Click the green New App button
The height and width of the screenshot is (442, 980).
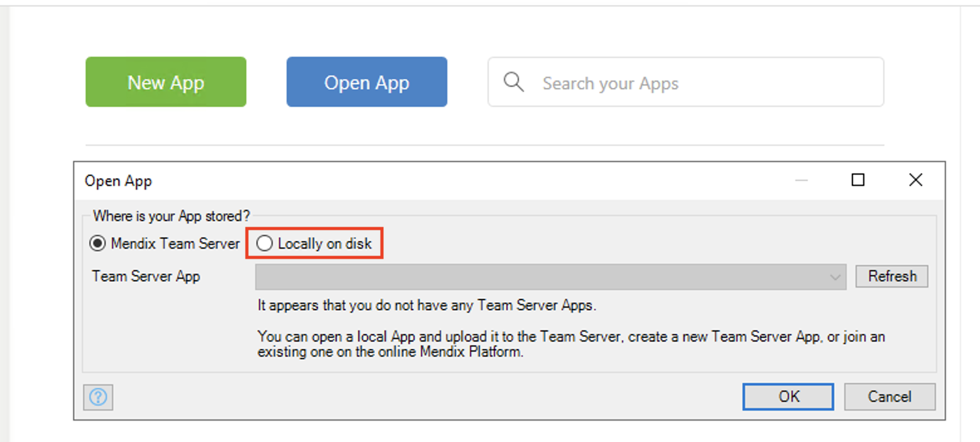point(166,82)
